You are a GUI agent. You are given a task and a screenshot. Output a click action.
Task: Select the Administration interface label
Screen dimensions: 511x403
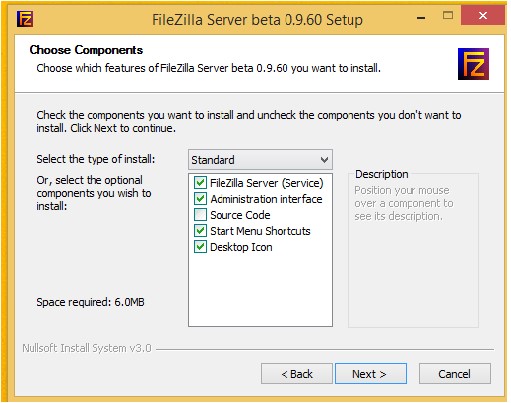tap(266, 199)
